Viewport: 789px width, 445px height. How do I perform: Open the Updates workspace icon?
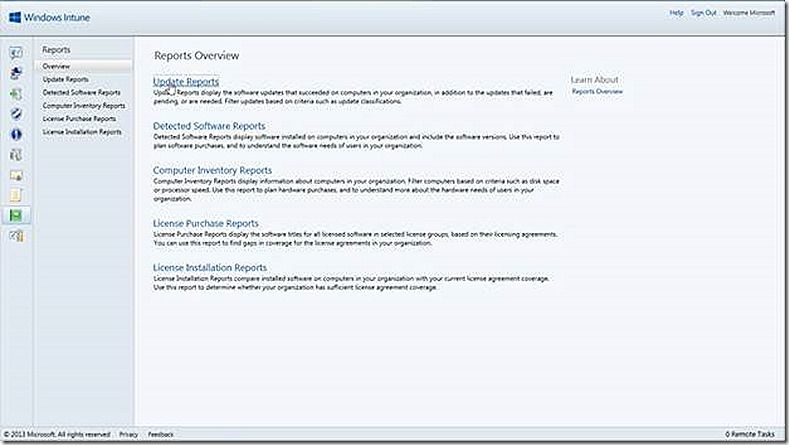[x=16, y=94]
